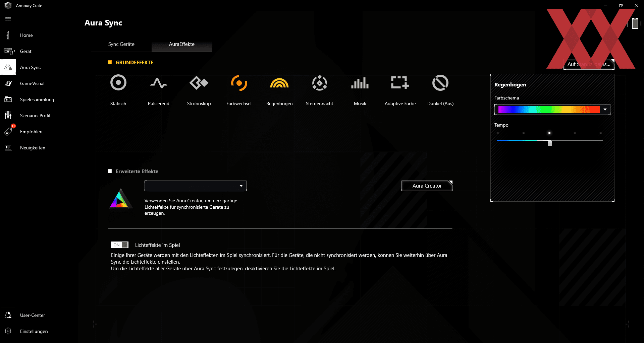Open the Neuigkeiten news icon

coord(8,148)
